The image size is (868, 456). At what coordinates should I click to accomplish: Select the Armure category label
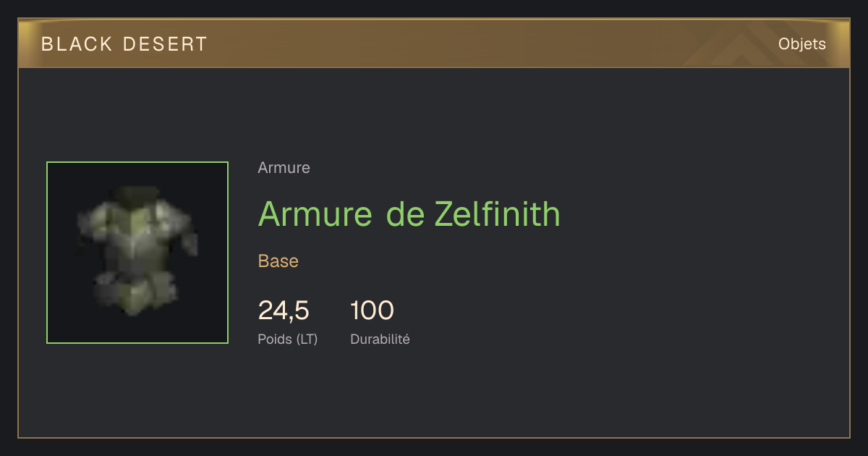click(284, 168)
